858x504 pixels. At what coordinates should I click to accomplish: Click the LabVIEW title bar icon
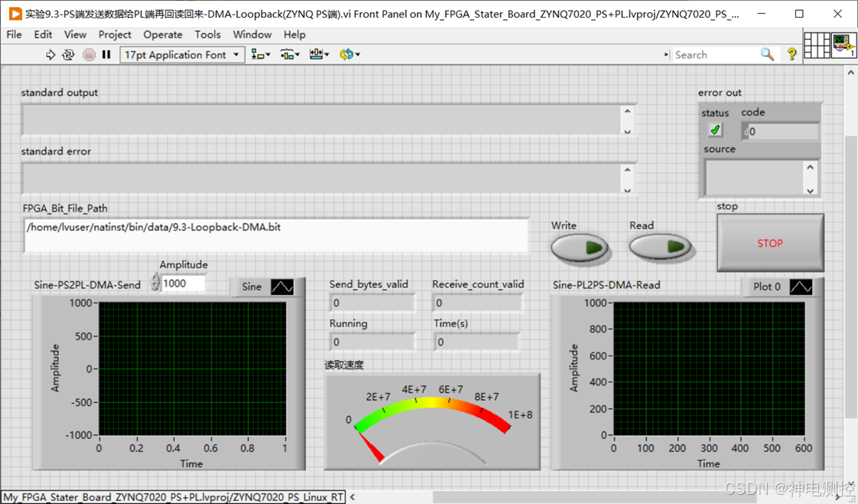[15, 14]
